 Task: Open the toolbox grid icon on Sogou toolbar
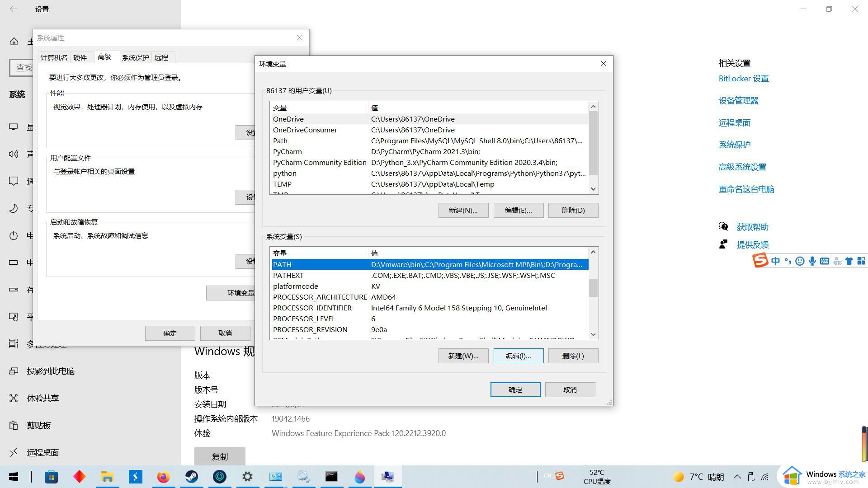click(861, 261)
